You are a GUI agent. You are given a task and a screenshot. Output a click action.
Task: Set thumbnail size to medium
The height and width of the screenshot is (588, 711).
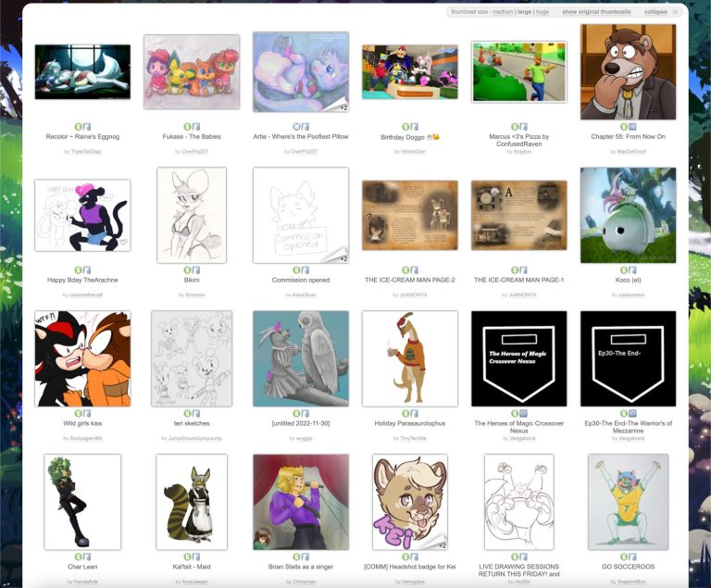[x=503, y=12]
